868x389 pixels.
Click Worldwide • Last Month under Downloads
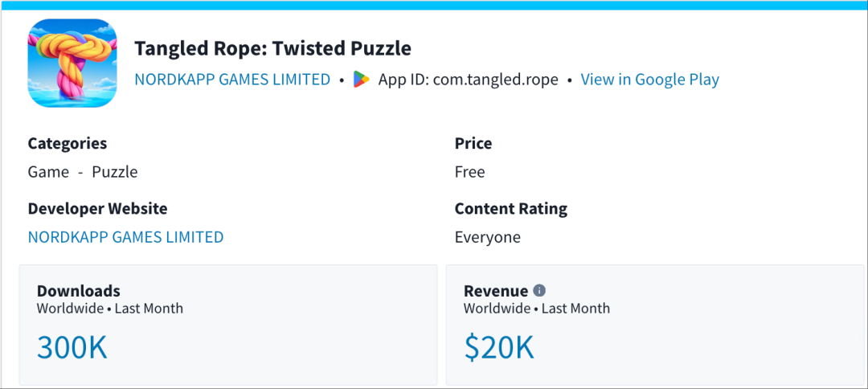click(110, 309)
